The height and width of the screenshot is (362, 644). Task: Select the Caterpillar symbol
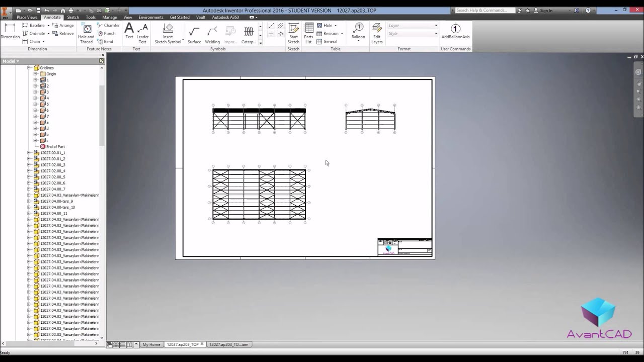249,35
